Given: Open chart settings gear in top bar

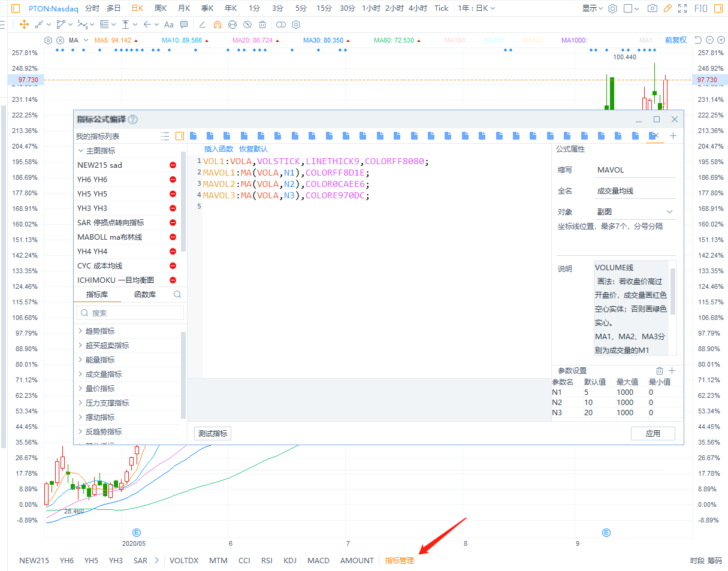Looking at the screenshot, I should coord(612,8).
